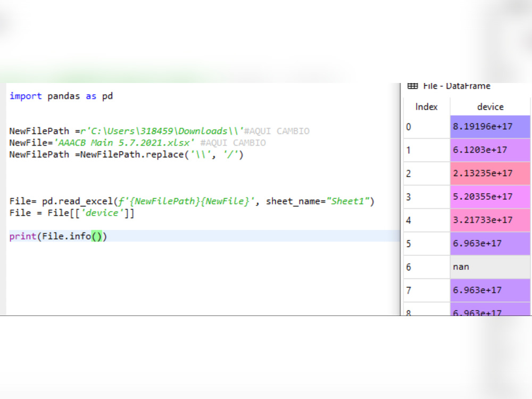Click the Index column header
This screenshot has height=399, width=532.
[x=427, y=107]
